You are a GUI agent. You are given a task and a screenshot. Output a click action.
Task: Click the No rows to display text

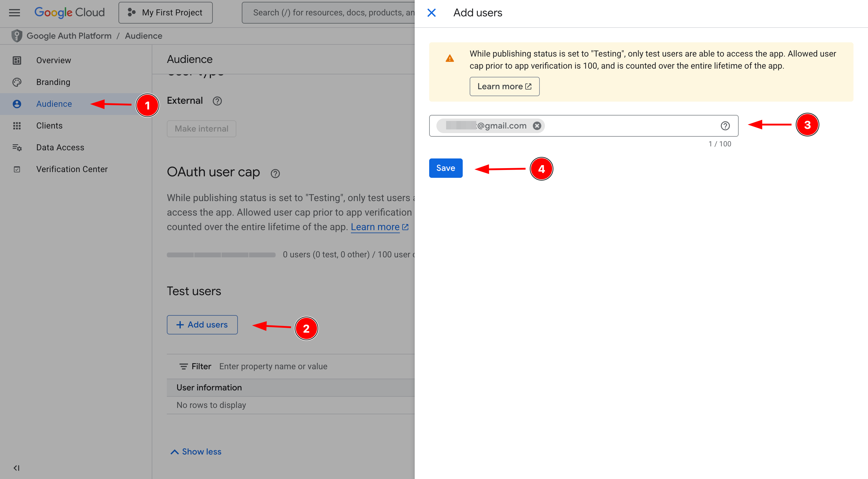click(x=211, y=405)
